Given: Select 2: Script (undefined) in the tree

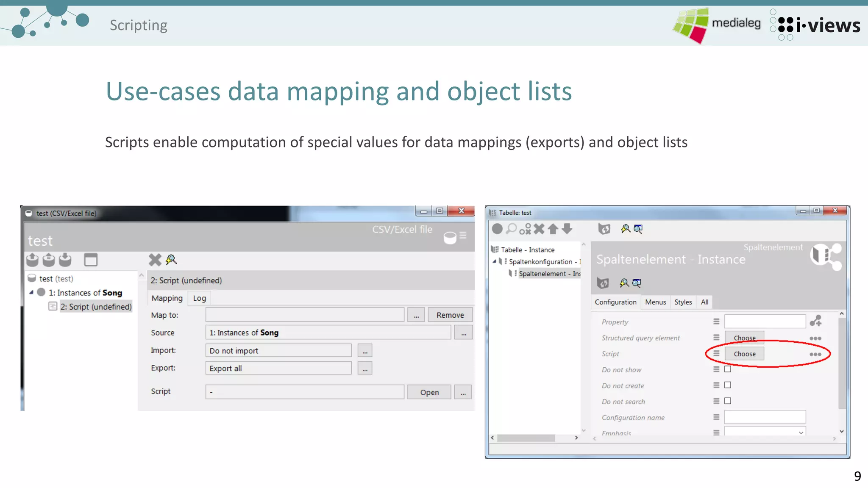Looking at the screenshot, I should (96, 307).
